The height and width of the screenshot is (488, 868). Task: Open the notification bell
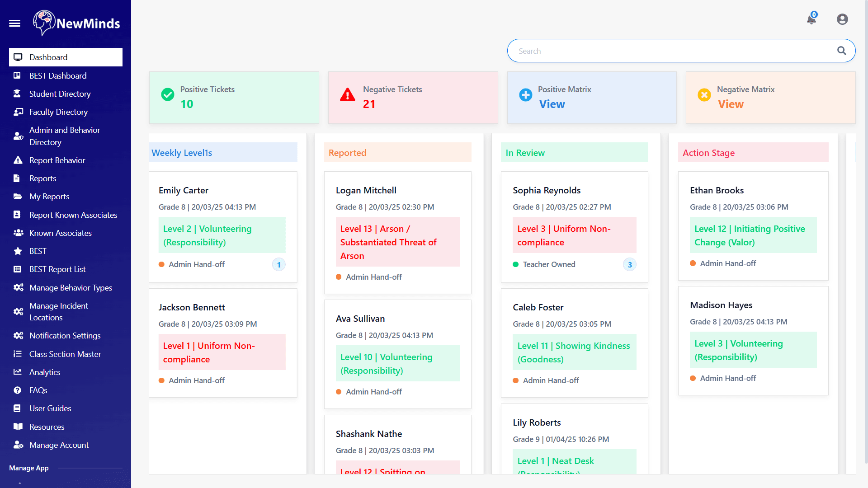click(x=811, y=20)
